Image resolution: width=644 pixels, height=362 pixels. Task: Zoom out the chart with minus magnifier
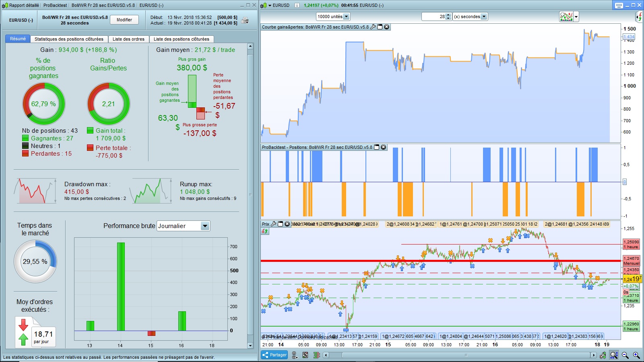click(x=625, y=355)
